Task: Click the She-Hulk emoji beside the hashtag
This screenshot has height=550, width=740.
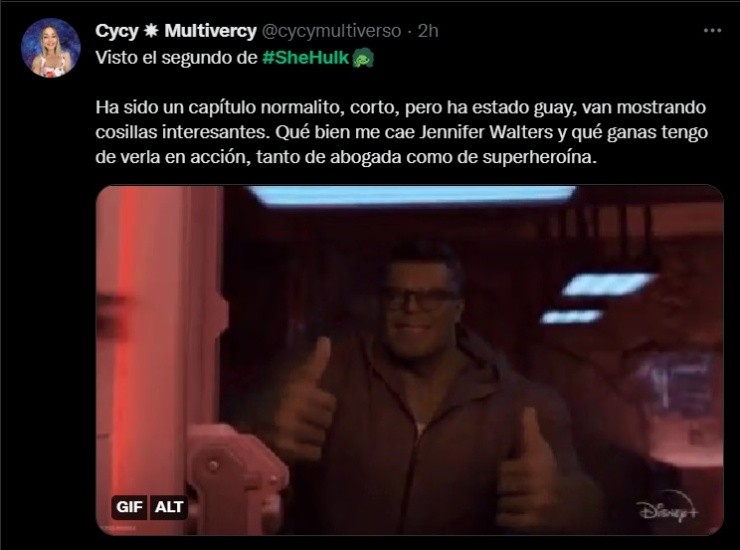Action: pyautogui.click(x=363, y=59)
